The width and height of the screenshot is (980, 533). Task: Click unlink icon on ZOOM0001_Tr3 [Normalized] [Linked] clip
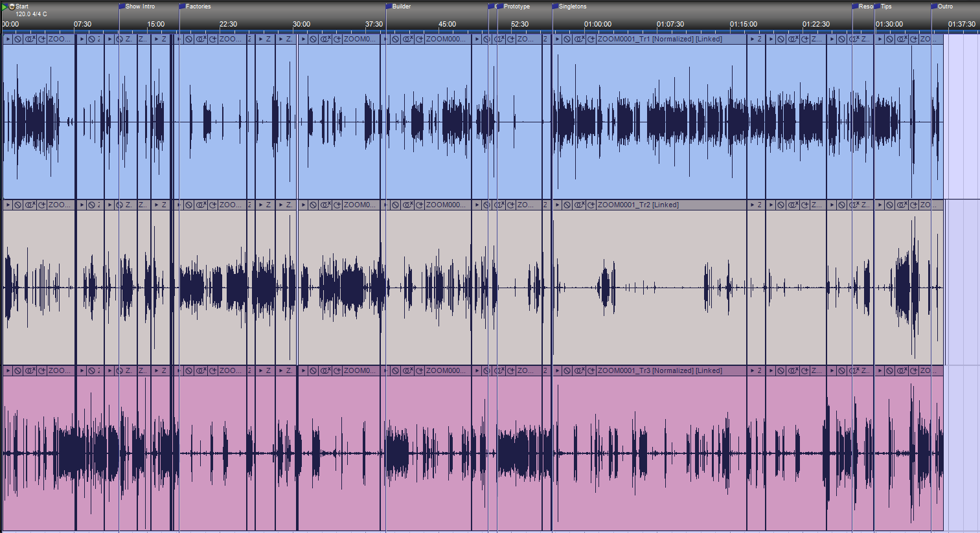tap(579, 370)
